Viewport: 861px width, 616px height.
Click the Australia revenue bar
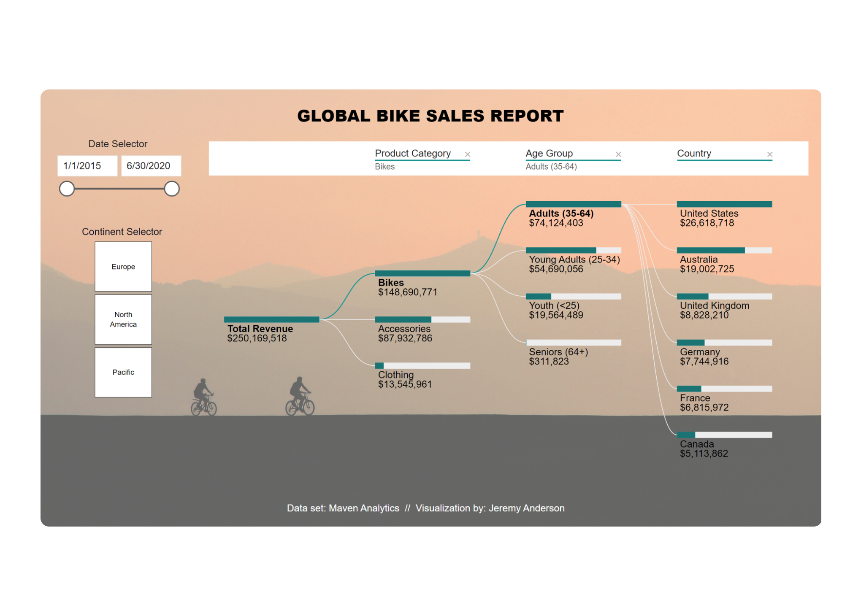[x=724, y=251]
